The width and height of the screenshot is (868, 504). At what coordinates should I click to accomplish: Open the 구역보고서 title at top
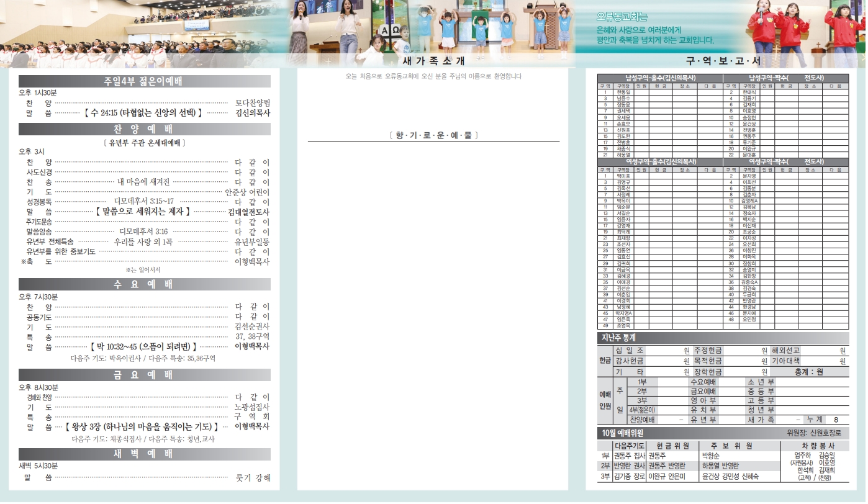click(x=723, y=61)
